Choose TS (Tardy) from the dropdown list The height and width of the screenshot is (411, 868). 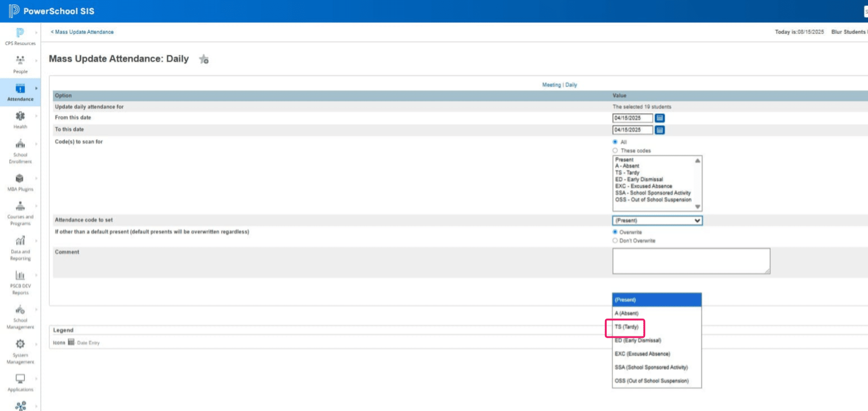(627, 327)
